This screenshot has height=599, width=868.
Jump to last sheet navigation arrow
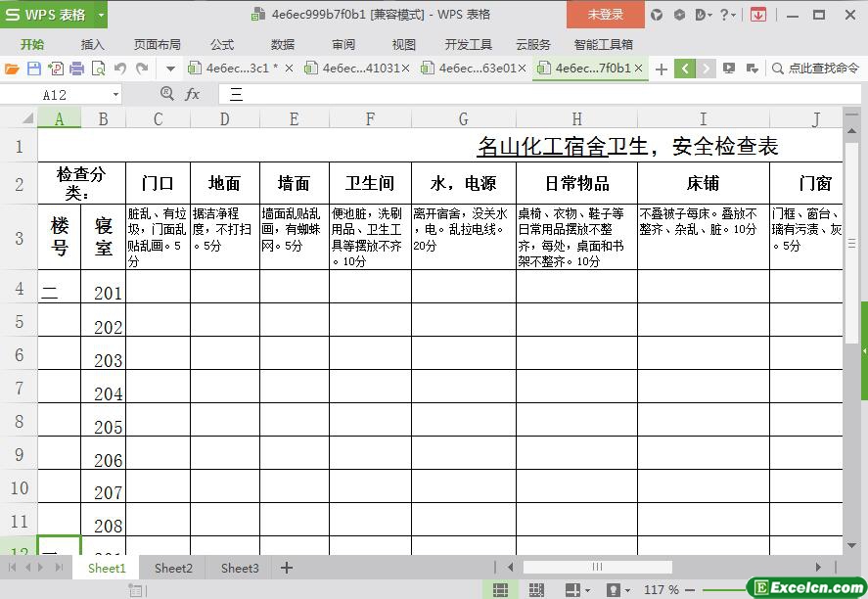click(x=59, y=568)
